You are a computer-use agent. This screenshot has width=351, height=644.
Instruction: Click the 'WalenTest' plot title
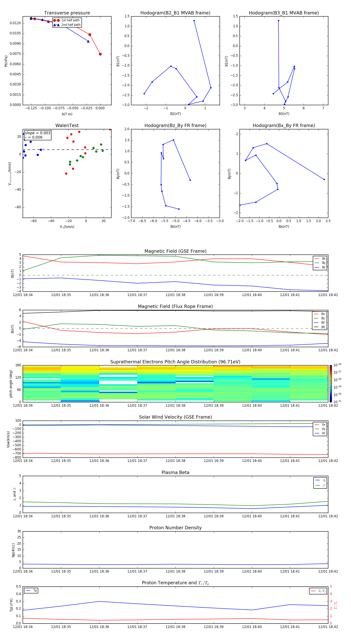(x=67, y=125)
